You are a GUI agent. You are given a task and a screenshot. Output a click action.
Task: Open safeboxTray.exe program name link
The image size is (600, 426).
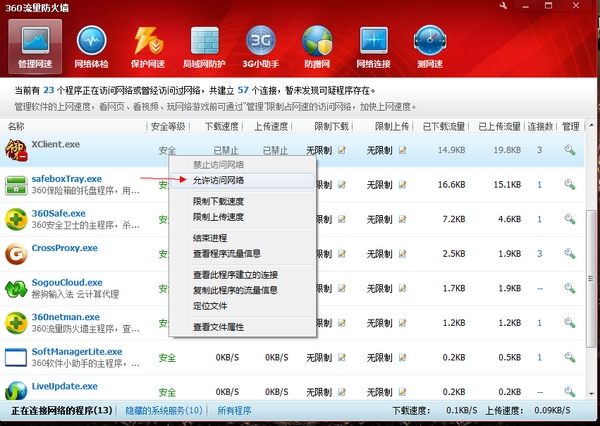click(x=67, y=179)
